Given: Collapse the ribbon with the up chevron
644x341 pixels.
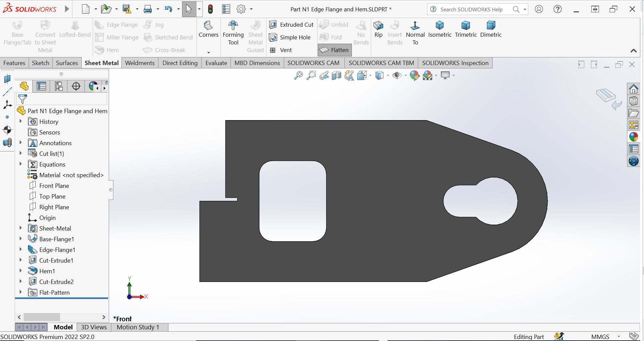Looking at the screenshot, I should (633, 51).
